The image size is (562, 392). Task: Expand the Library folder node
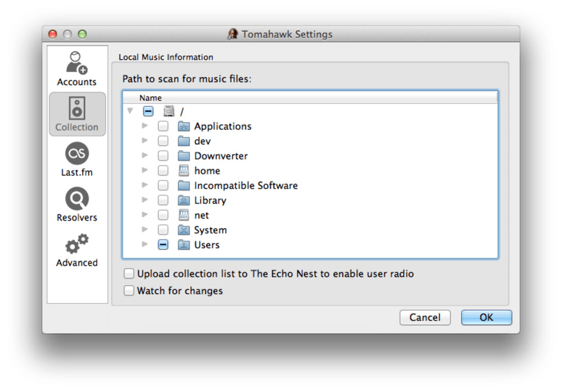[145, 200]
